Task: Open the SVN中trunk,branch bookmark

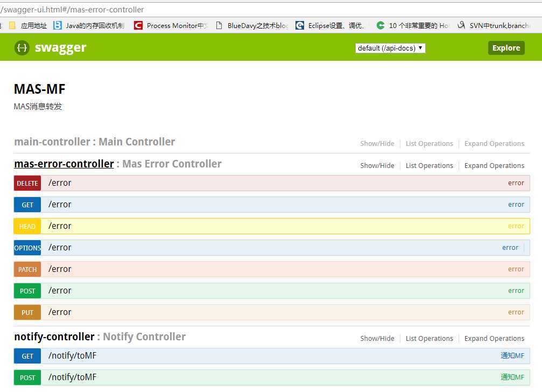Action: click(x=493, y=26)
